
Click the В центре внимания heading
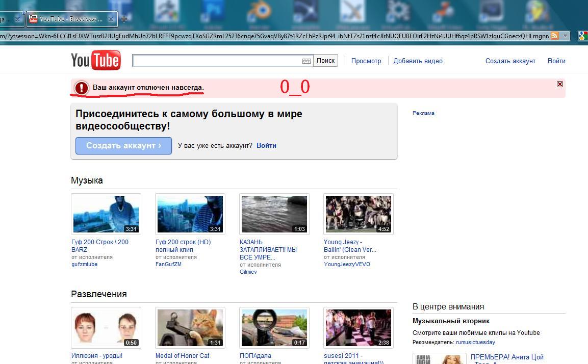[448, 306]
